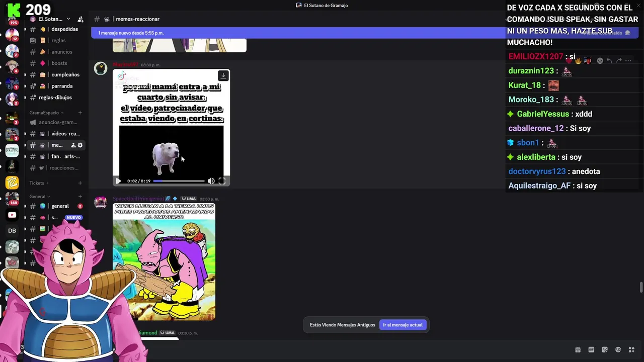This screenshot has width=644, height=362.
Task: Open the more options dots on the EMILIOZX1207 message
Action: point(628,61)
